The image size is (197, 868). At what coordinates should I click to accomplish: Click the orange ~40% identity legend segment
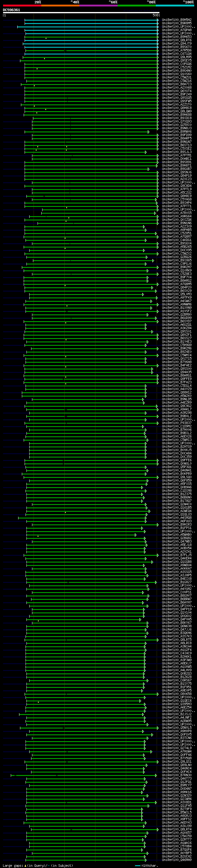click(x=60, y=6)
